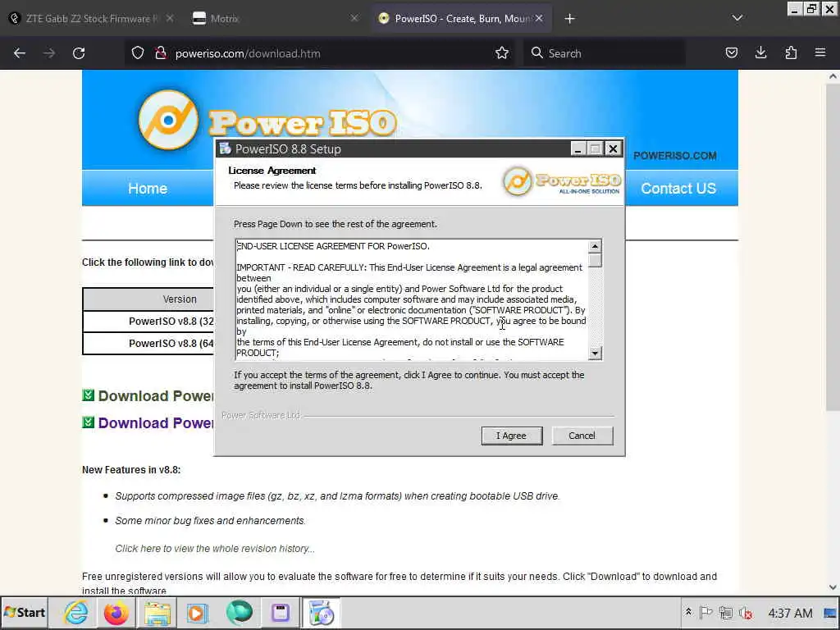
Task: Click POWERISO.COM text in banner
Action: click(674, 156)
